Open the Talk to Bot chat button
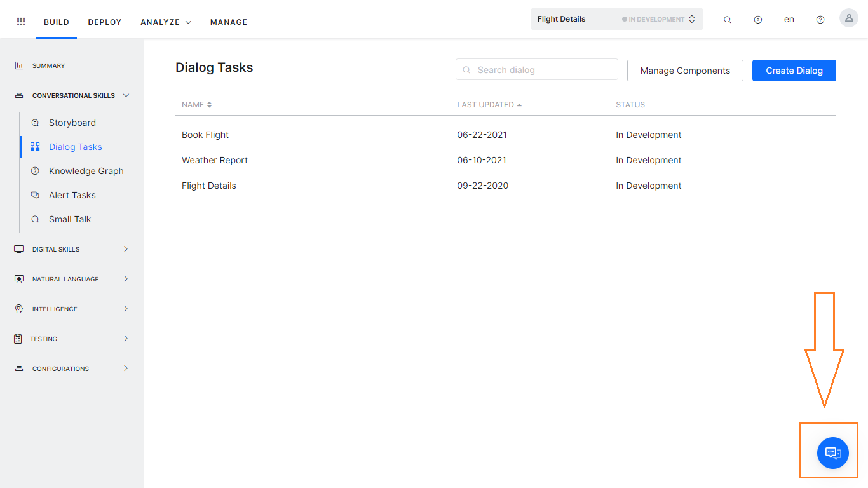Viewport: 868px width, 488px height. (x=833, y=453)
